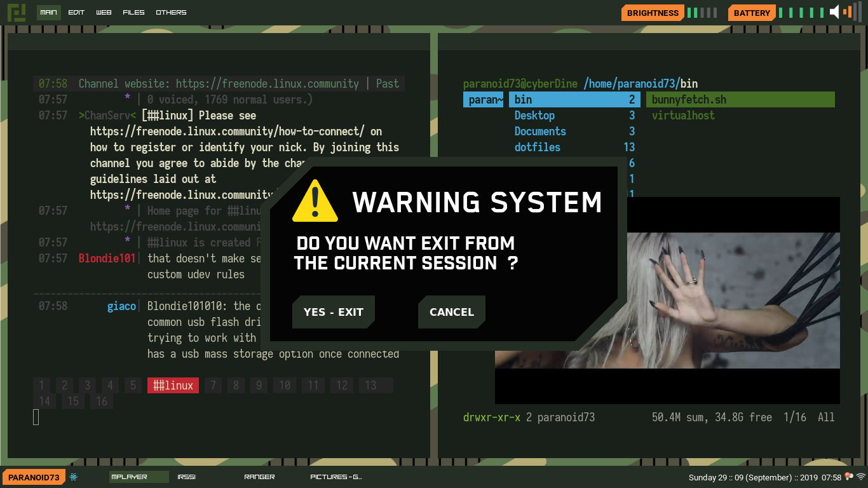868x488 pixels.
Task: Click the giaco nickname in irssi
Action: (x=121, y=306)
